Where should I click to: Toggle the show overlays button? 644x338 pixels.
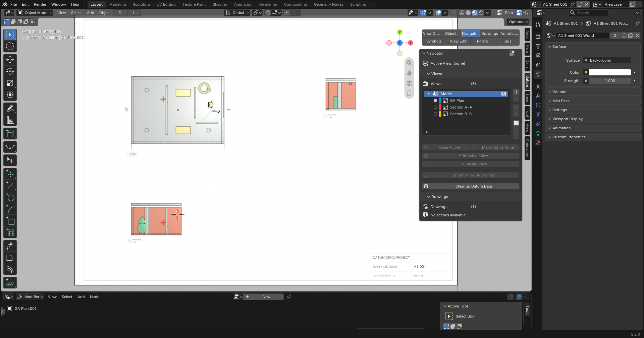pyautogui.click(x=438, y=13)
